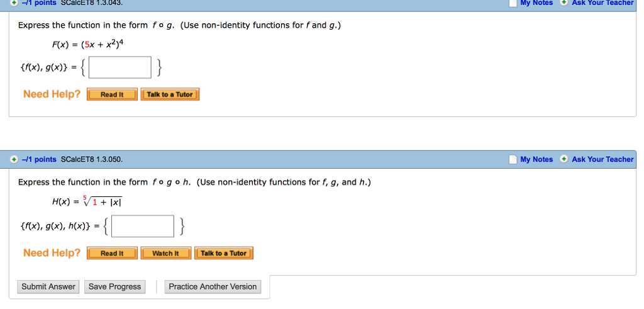Open My Notes link for question 1.3.050
Screen dimensions: 644x309
point(536,160)
